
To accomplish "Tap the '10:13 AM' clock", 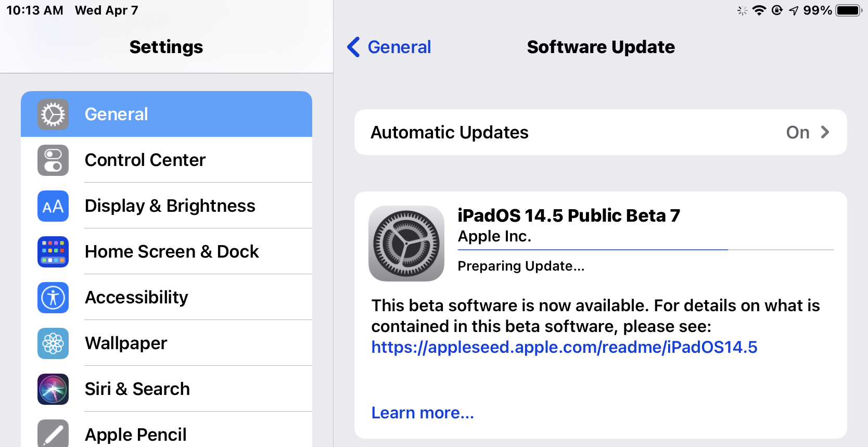I will [35, 10].
